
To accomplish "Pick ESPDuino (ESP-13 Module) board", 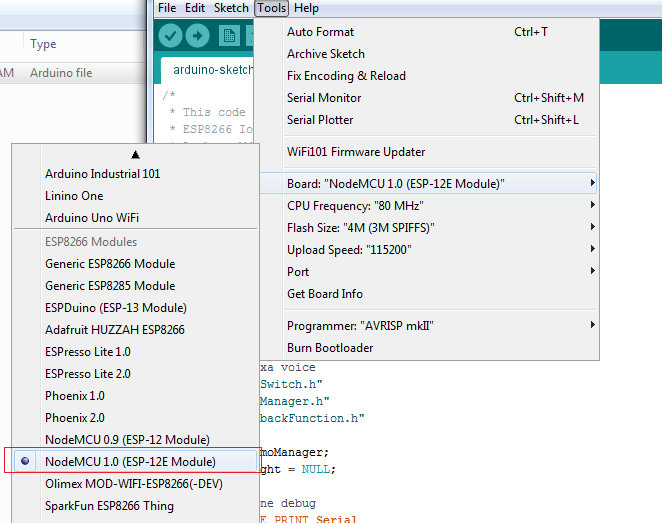I will click(x=136, y=307).
